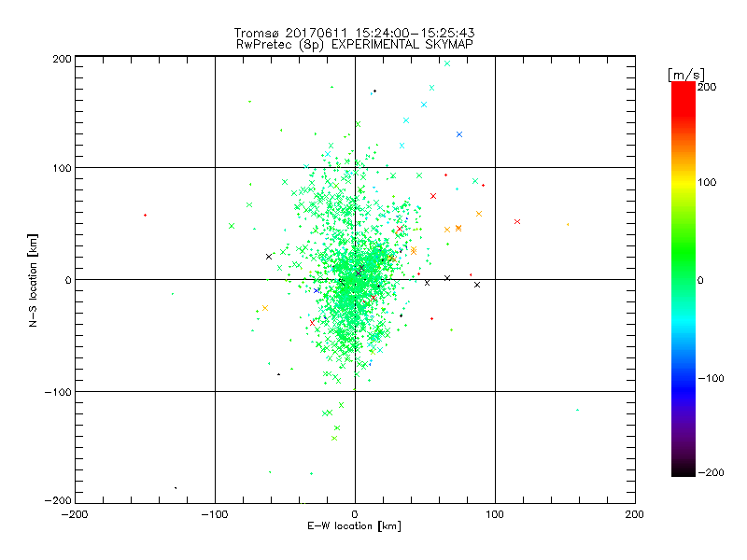Click the "0" tick label on the E-W axis
Image resolution: width=747 pixels, height=560 pixels.
(x=355, y=514)
